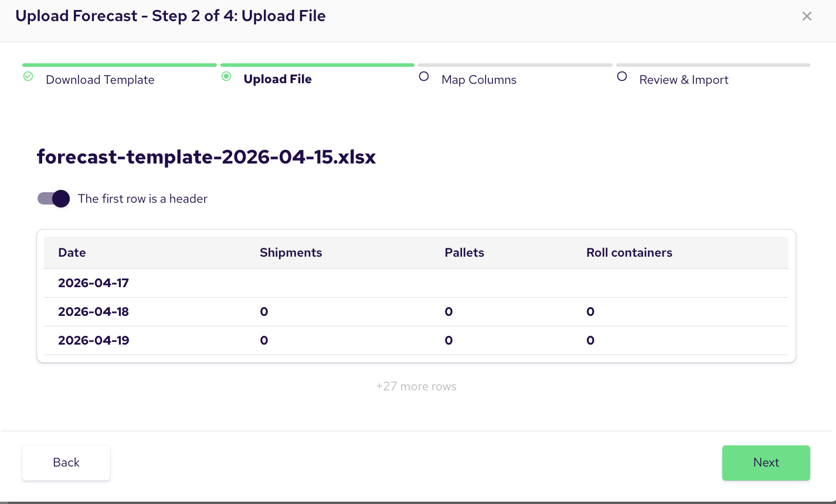Click the Next button

click(766, 462)
